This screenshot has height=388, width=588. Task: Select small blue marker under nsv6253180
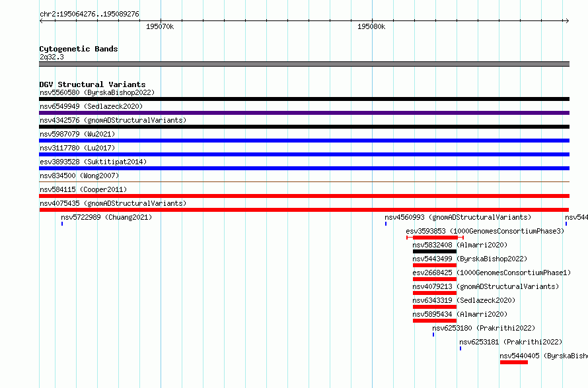click(x=433, y=335)
